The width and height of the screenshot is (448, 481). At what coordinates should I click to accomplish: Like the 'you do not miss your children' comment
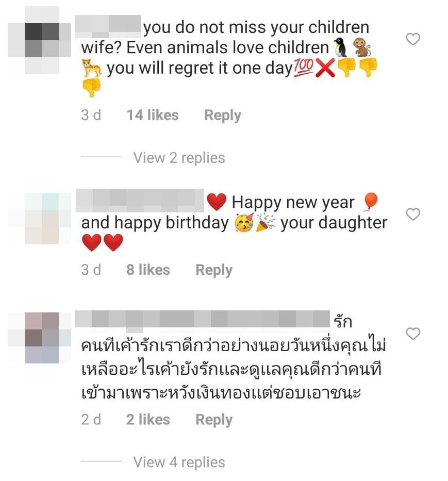click(413, 39)
